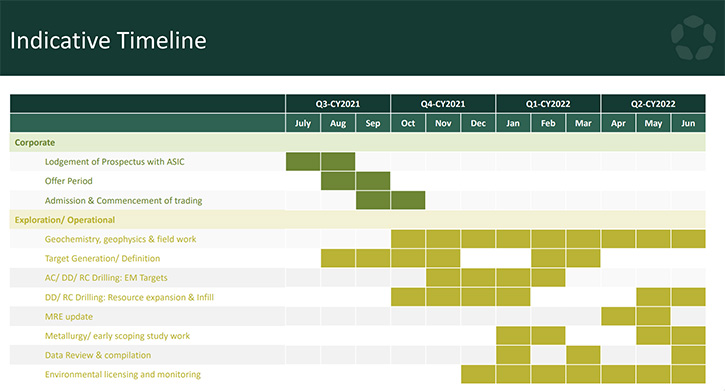Click the Oct bar for Geochemistry field work

coord(408,239)
